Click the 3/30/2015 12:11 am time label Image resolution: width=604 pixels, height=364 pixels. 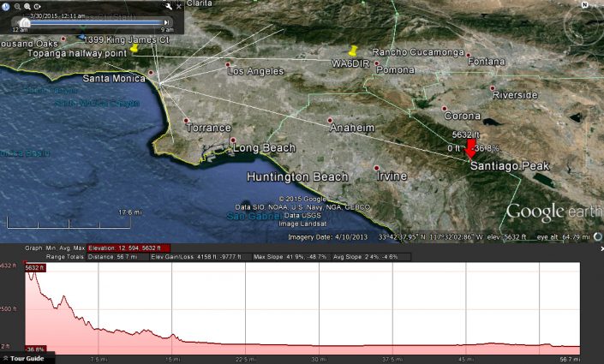click(57, 15)
